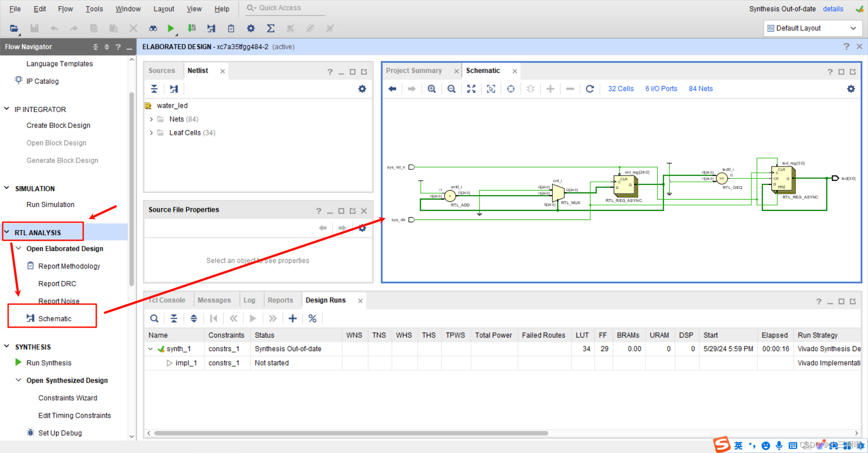This screenshot has height=453, width=868.
Task: Open the Schematic panel settings gear
Action: [x=851, y=89]
